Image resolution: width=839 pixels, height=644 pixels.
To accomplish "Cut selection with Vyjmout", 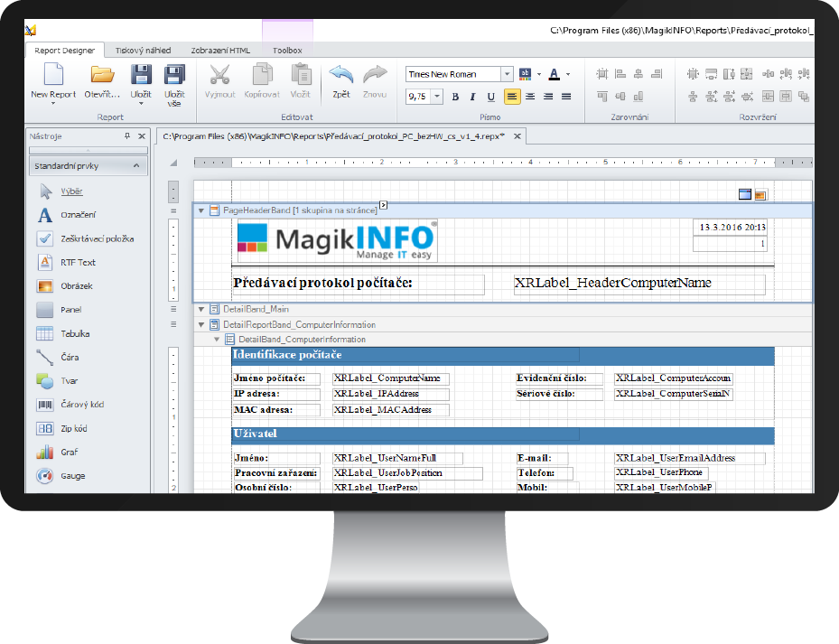I will 220,80.
